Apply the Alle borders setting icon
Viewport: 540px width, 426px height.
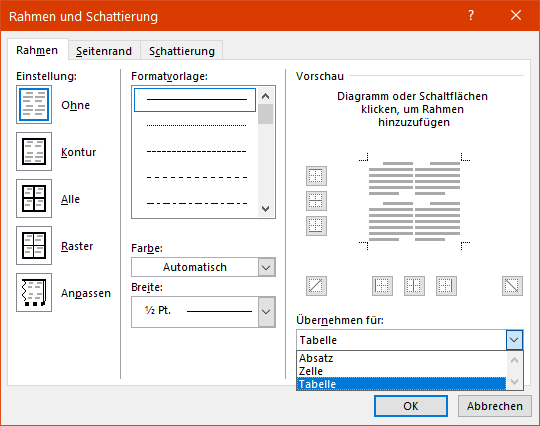tap(34, 198)
